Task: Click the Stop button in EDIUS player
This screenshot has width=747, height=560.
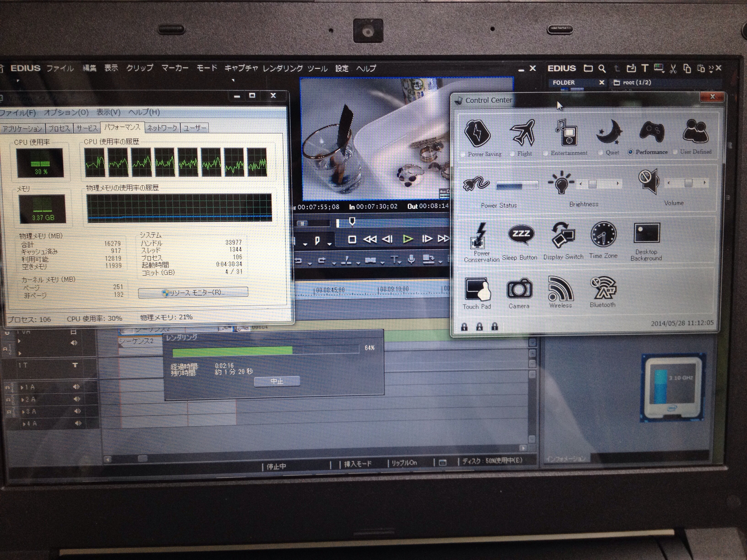Action: coord(352,240)
